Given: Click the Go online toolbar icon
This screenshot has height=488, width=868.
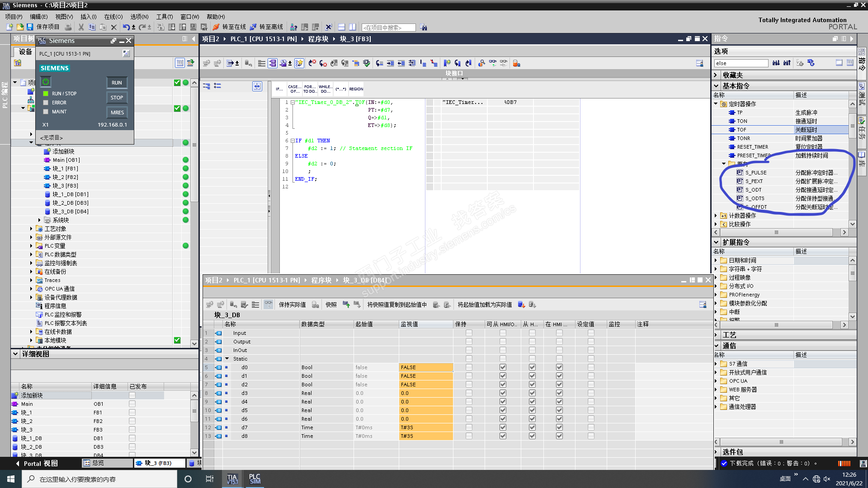Looking at the screenshot, I should point(217,27).
